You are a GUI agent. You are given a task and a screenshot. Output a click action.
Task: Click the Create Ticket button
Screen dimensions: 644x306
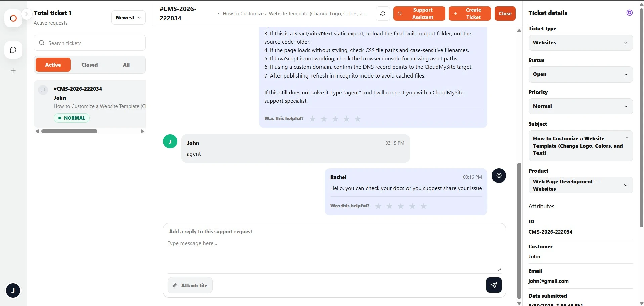point(470,14)
